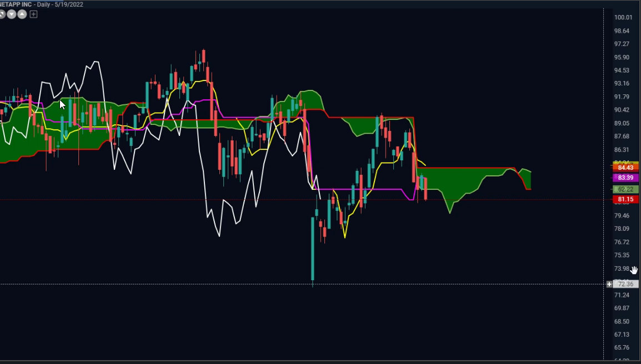Click the 73.98 price axis value

click(x=622, y=269)
